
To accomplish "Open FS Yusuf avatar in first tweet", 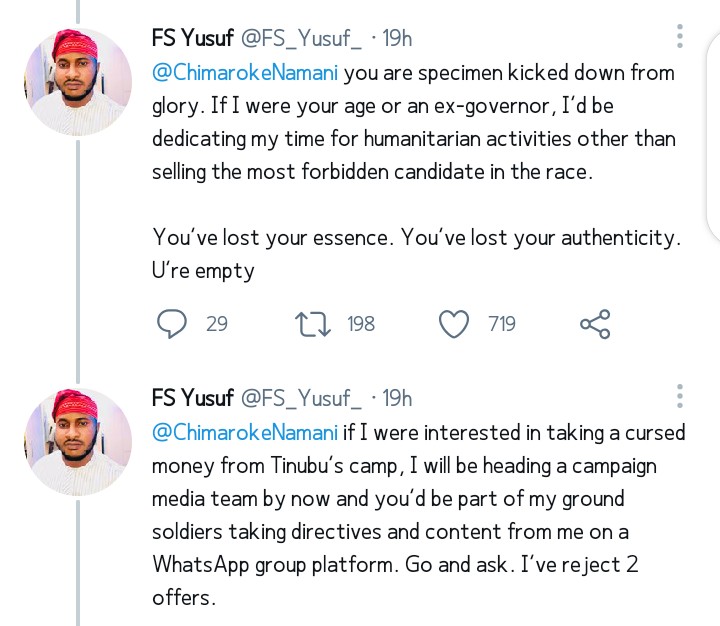I will (78, 81).
